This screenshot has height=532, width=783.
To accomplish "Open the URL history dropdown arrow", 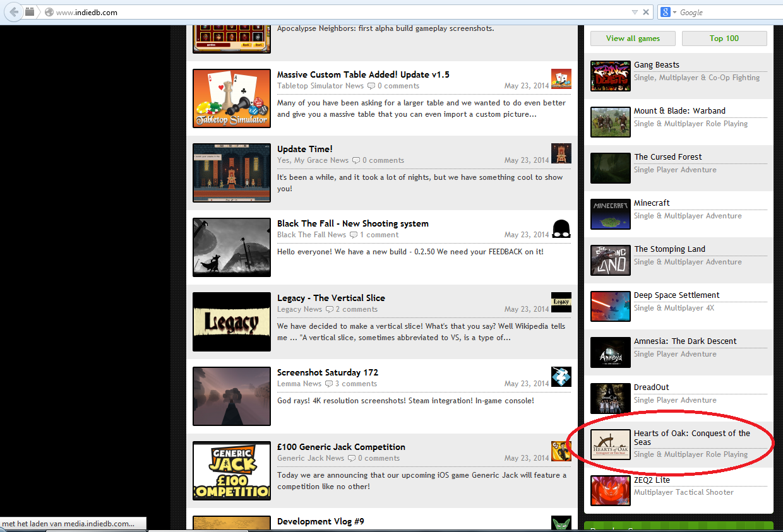I will pos(635,13).
